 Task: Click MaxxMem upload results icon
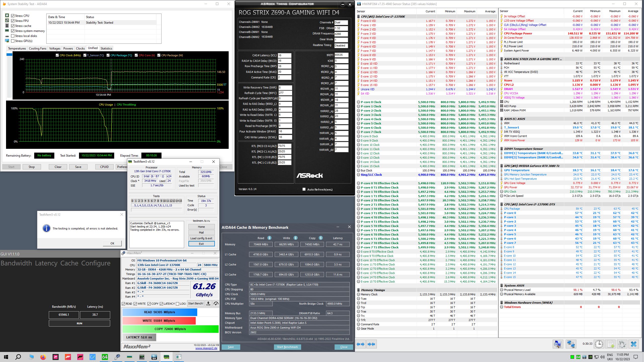coord(208,304)
